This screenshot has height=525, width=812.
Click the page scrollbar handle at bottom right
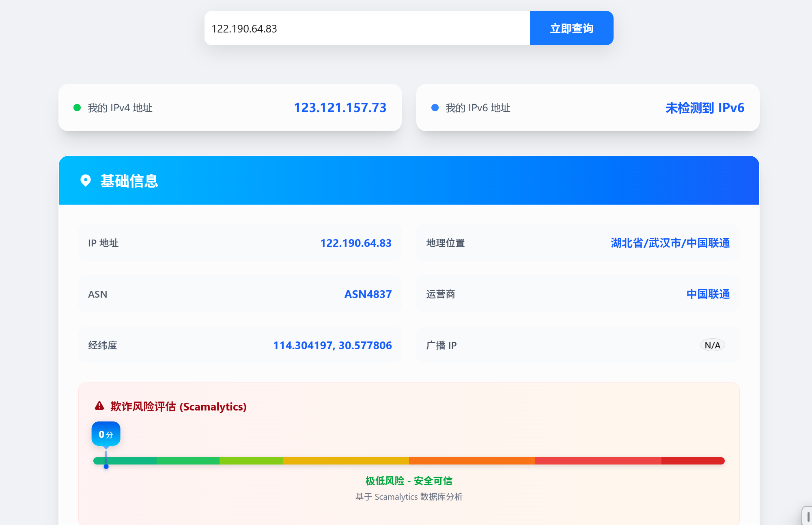pos(808,516)
